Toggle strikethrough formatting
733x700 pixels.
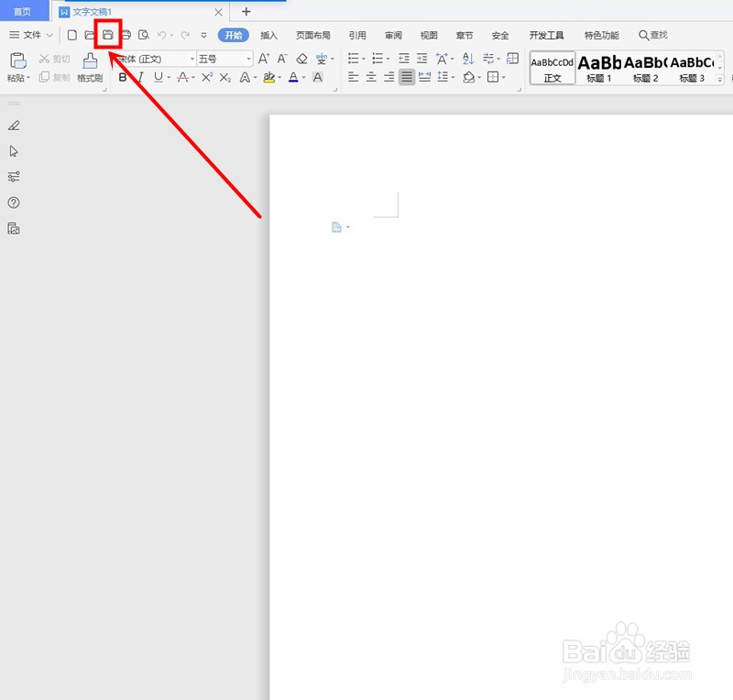tap(182, 77)
